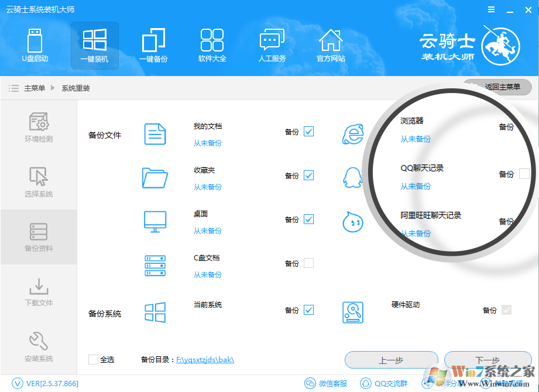The image size is (539, 392).
Task: Open backup directory link F:\yqsxtzjds\bak\
Action: pyautogui.click(x=204, y=359)
